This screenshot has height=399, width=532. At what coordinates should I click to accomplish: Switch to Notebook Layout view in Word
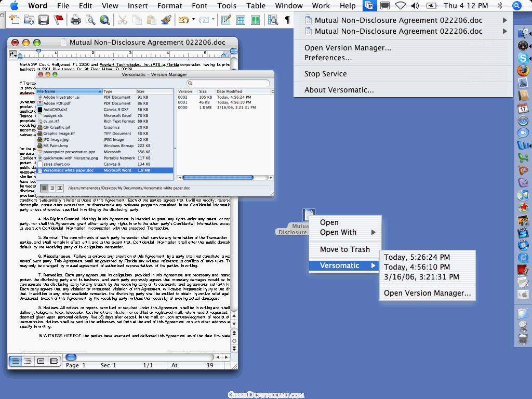click(54, 361)
